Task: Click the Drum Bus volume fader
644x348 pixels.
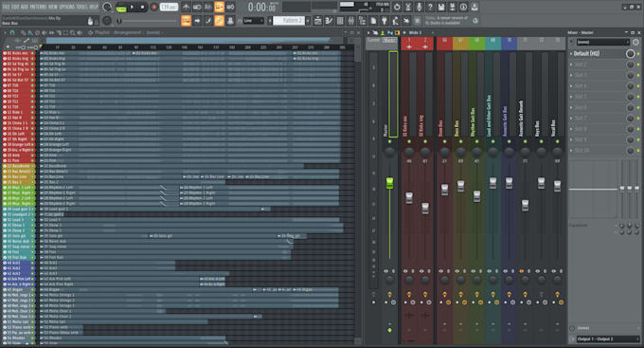Action: point(444,190)
